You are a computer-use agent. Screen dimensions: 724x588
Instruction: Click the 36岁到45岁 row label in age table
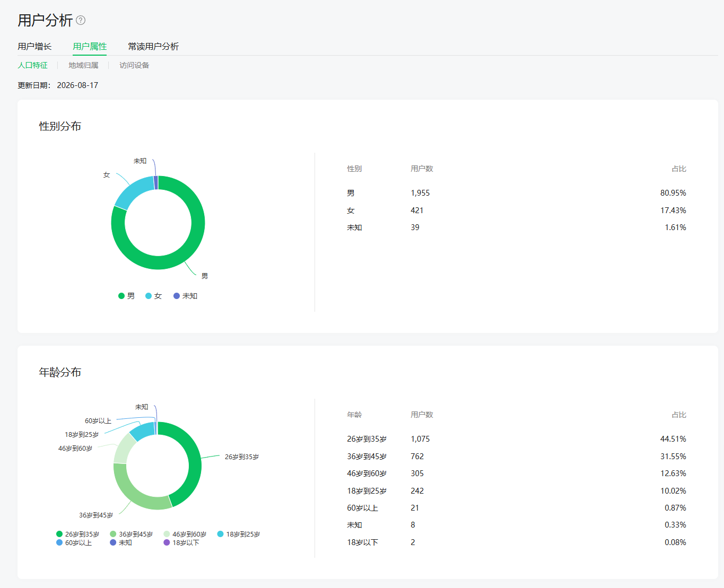(x=367, y=457)
